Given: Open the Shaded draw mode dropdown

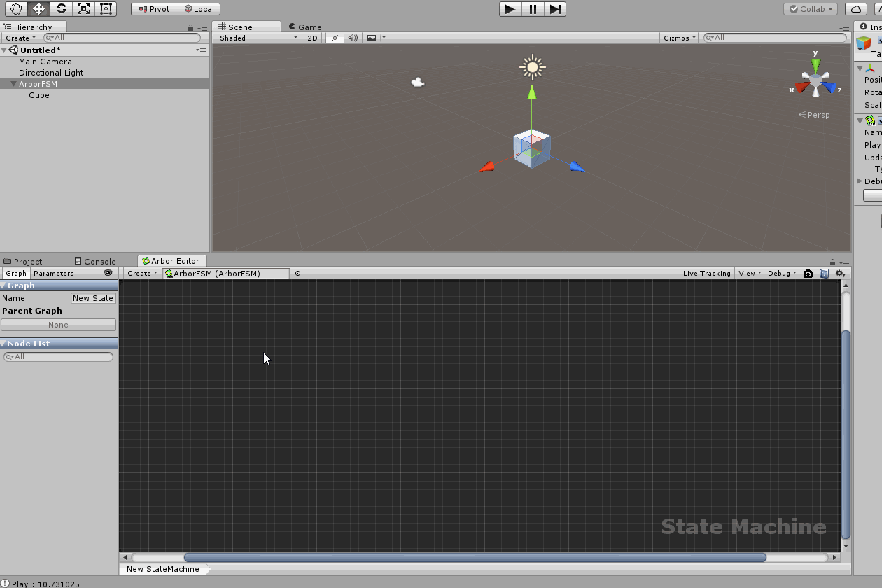Looking at the screenshot, I should click(x=258, y=38).
